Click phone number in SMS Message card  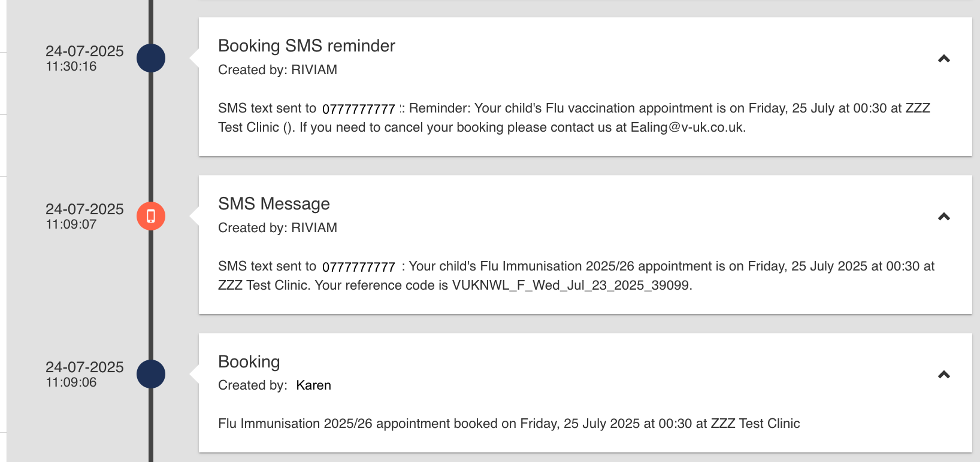point(358,267)
